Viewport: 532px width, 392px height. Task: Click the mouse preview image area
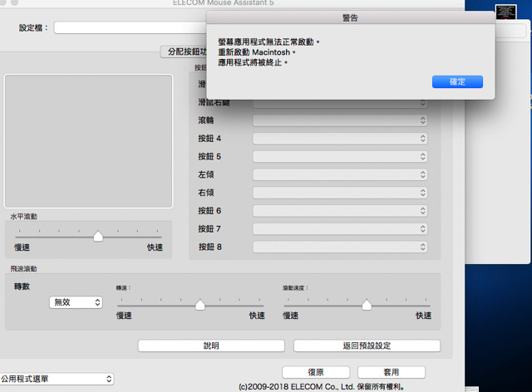coord(89,141)
